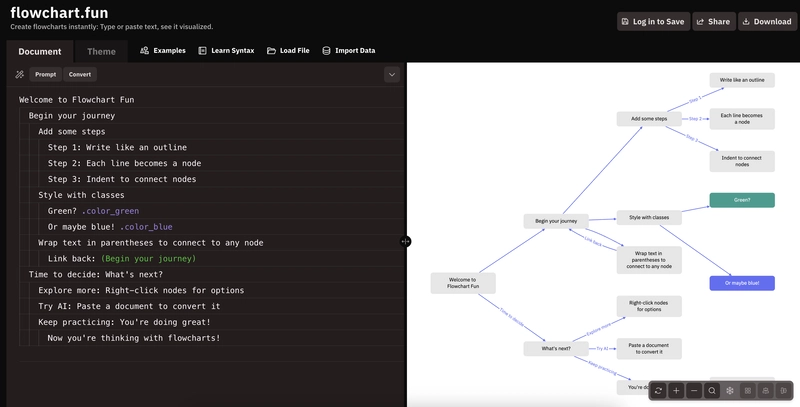Zoom in using the plus icon
This screenshot has width=800, height=407.
[676, 391]
